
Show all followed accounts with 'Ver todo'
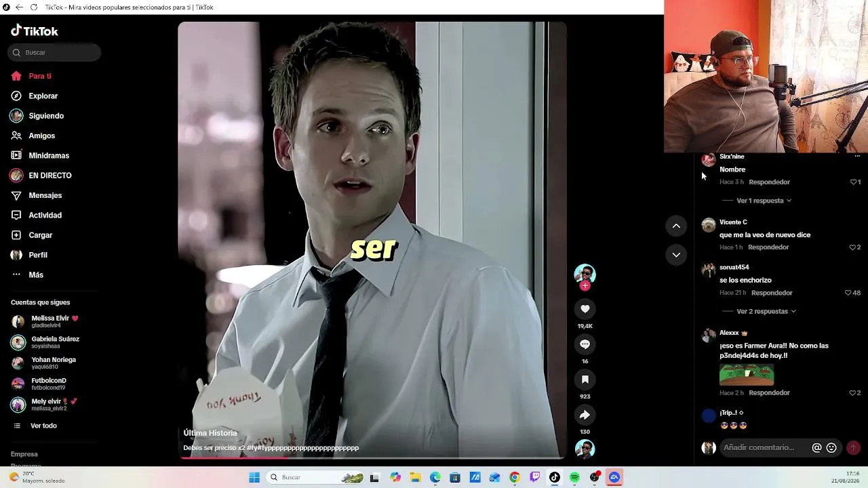[43, 426]
